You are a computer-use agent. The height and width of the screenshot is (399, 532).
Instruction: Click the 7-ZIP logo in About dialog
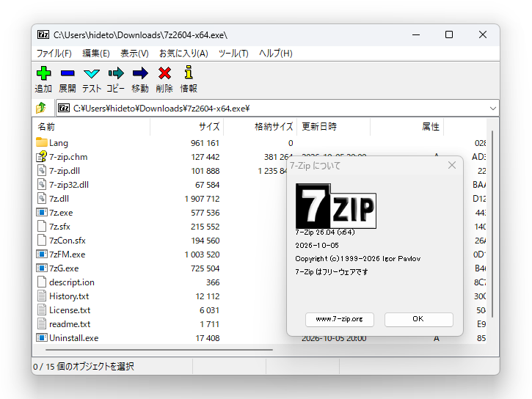[x=336, y=206]
